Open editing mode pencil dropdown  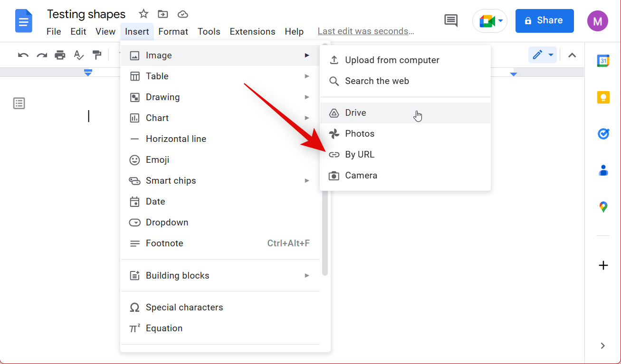point(542,55)
